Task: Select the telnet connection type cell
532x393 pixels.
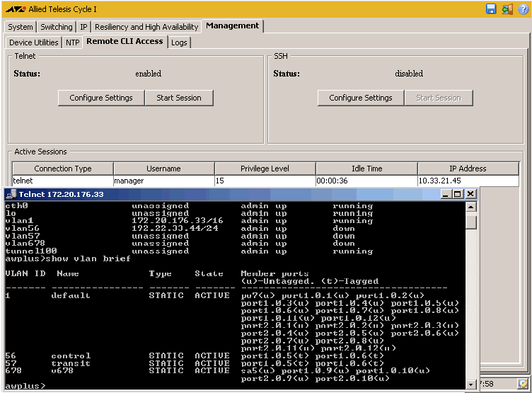Action: pos(63,181)
